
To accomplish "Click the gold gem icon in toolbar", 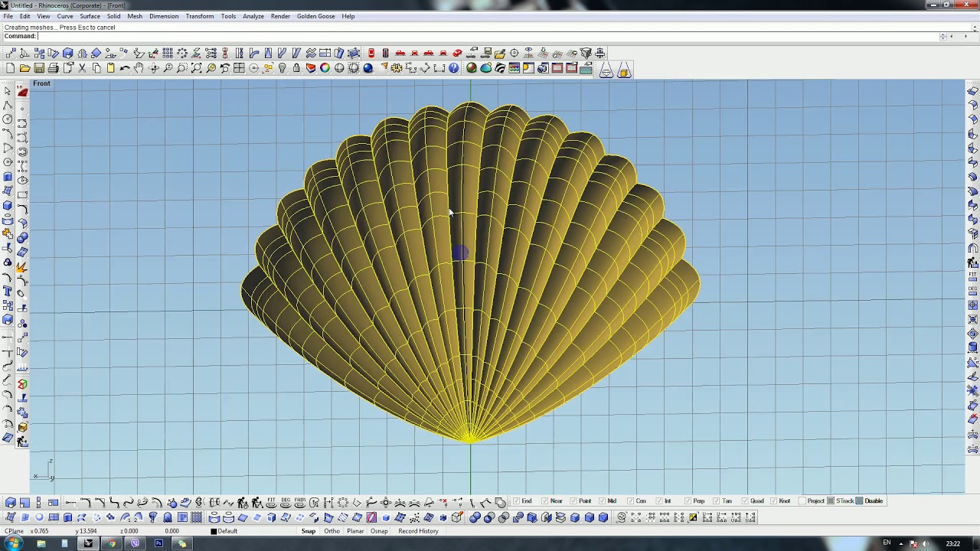I will coord(624,70).
